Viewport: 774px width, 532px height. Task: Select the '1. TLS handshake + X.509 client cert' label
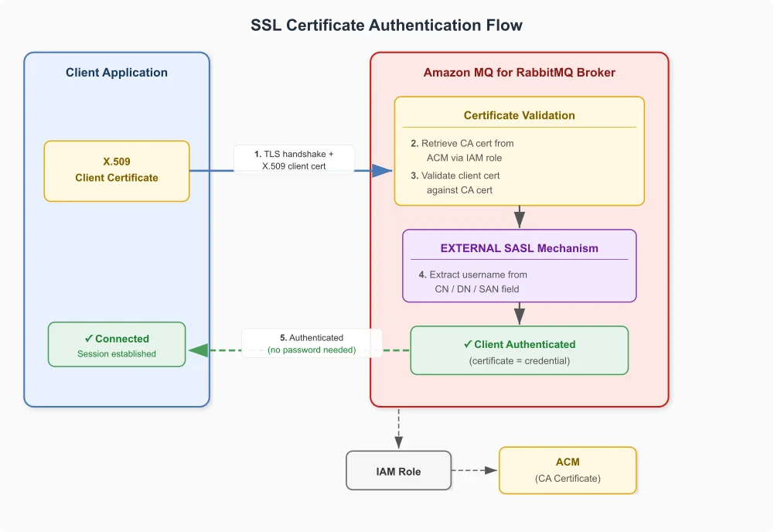pos(294,160)
